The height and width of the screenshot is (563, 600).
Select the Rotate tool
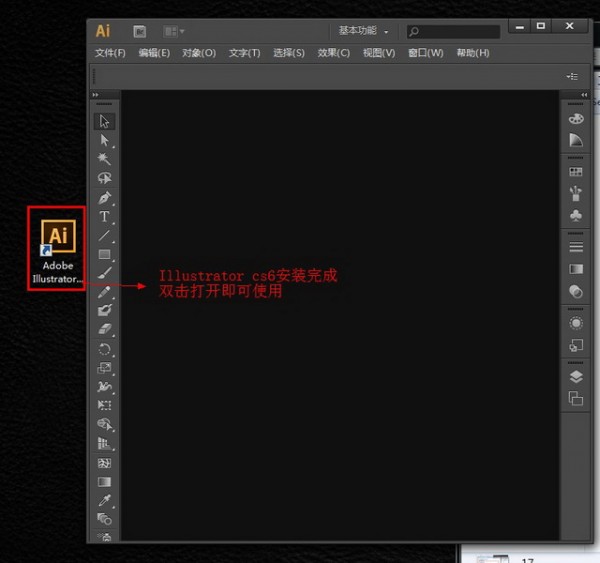[x=104, y=349]
